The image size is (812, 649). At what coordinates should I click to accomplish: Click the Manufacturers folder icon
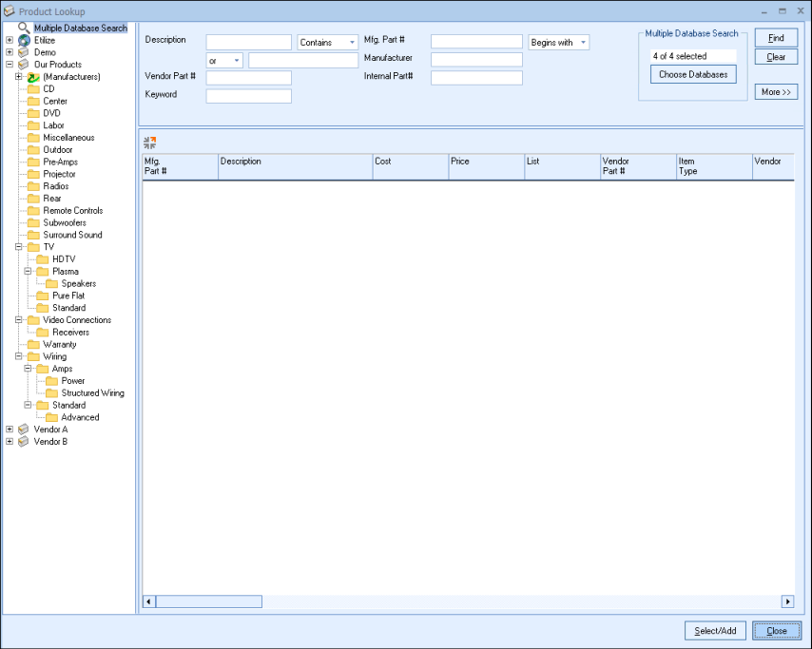(32, 77)
